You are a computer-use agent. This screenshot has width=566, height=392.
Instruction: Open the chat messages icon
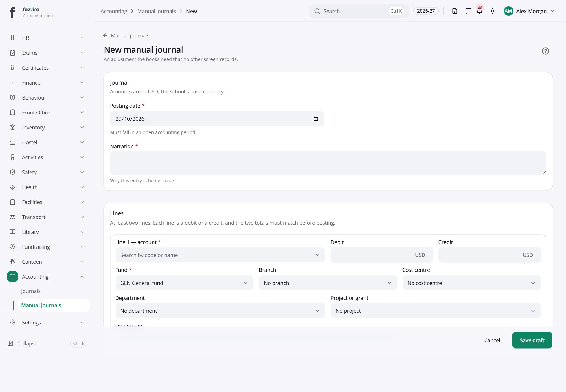(x=468, y=11)
